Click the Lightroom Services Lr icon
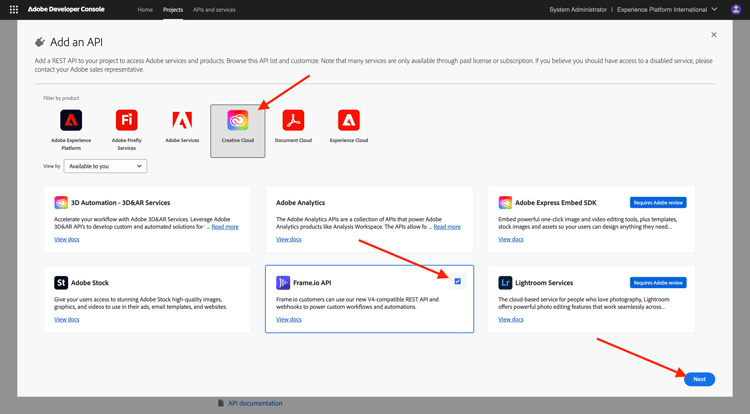Screen dimensions: 750x414 [x=505, y=283]
